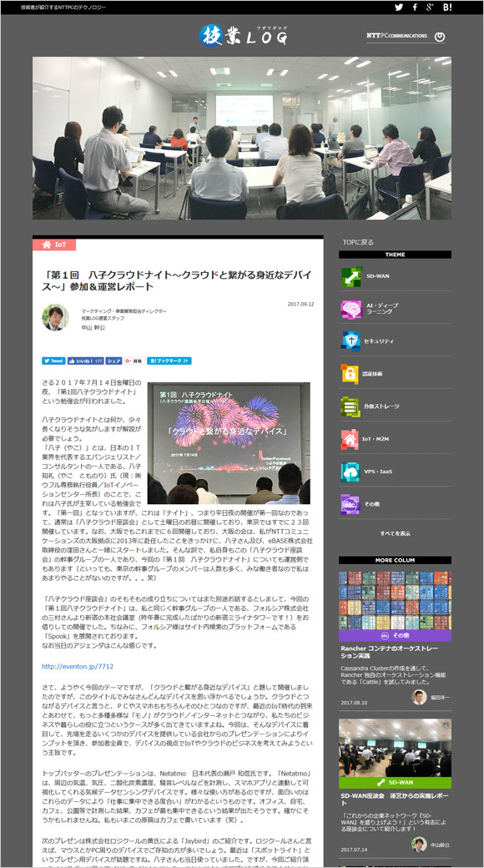Click the Tweet share button
Viewport: 484px width, 868px height.
(x=53, y=361)
